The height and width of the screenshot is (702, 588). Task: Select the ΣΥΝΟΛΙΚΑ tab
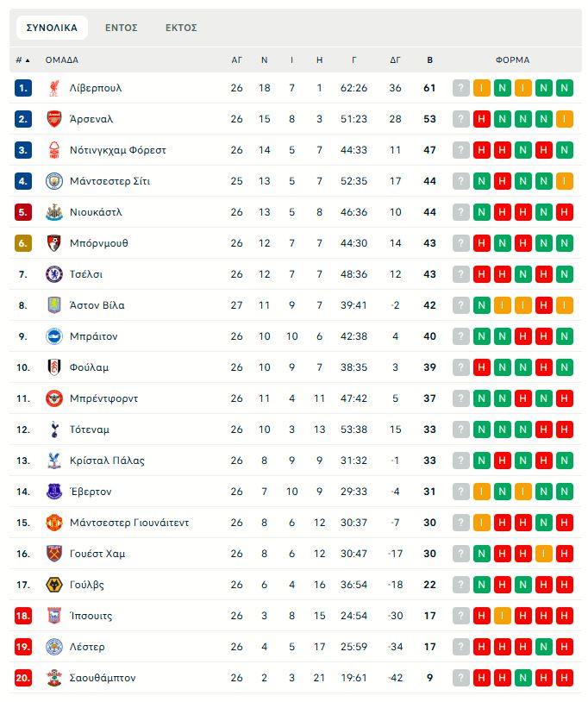click(x=52, y=28)
